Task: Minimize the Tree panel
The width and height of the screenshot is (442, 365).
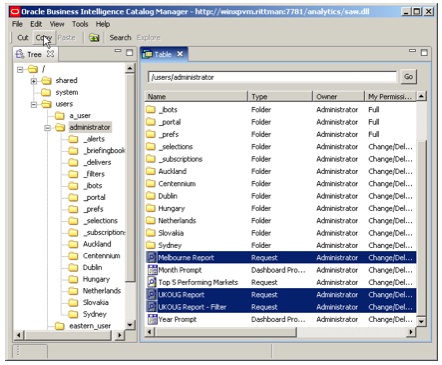Action: (118, 51)
